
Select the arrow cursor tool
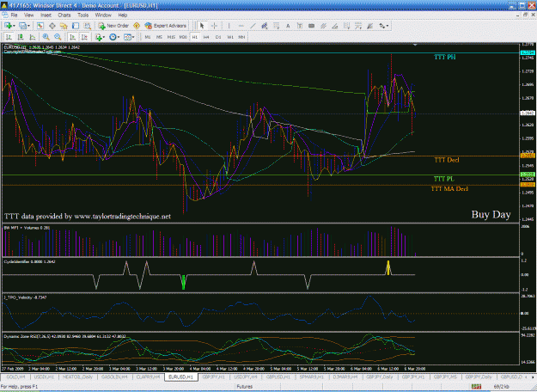pyautogui.click(x=202, y=26)
